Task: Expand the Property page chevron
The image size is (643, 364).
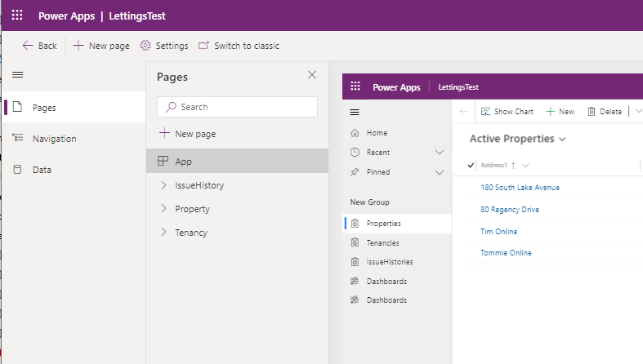Action: [163, 208]
